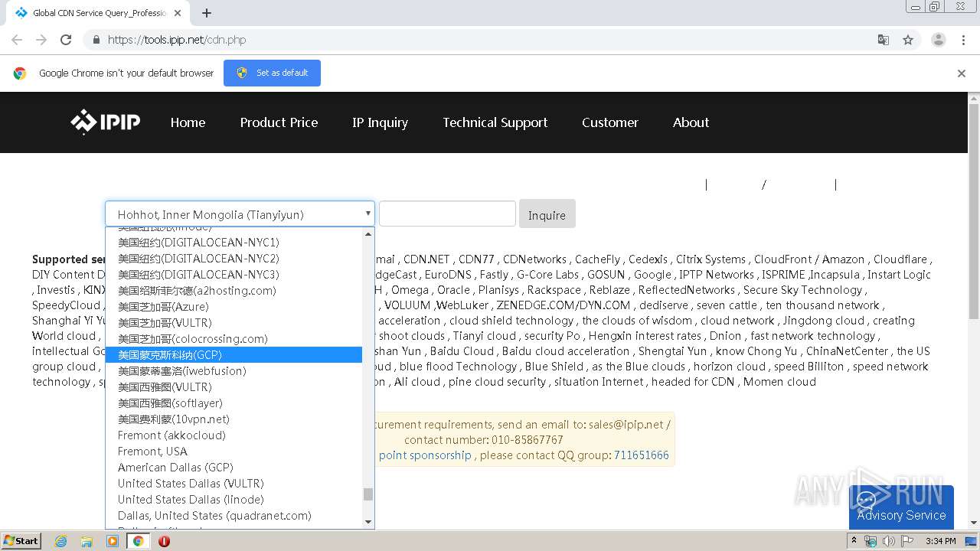Screen dimensions: 980x551
Task: Open a new tab with the plus icon
Action: 207,13
